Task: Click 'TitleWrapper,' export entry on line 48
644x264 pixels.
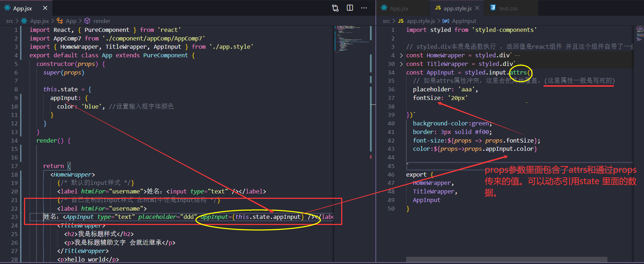Action: [435, 192]
